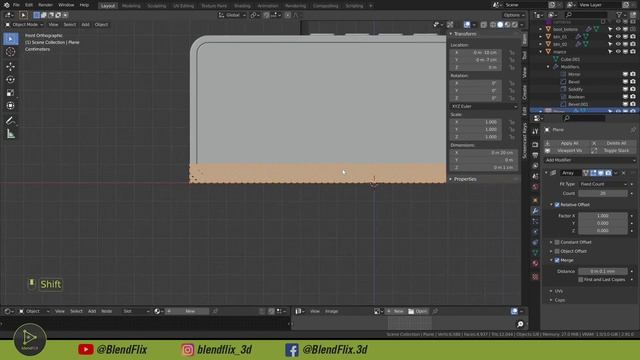This screenshot has height=360, width=640.
Task: Open the File menu
Action: pos(16,5)
